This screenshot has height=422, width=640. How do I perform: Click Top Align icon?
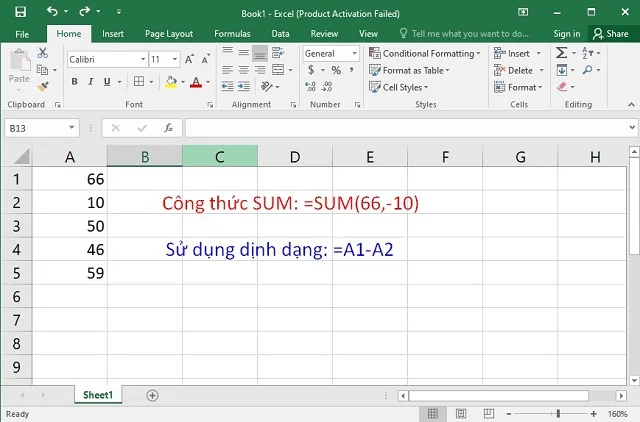pyautogui.click(x=228, y=52)
